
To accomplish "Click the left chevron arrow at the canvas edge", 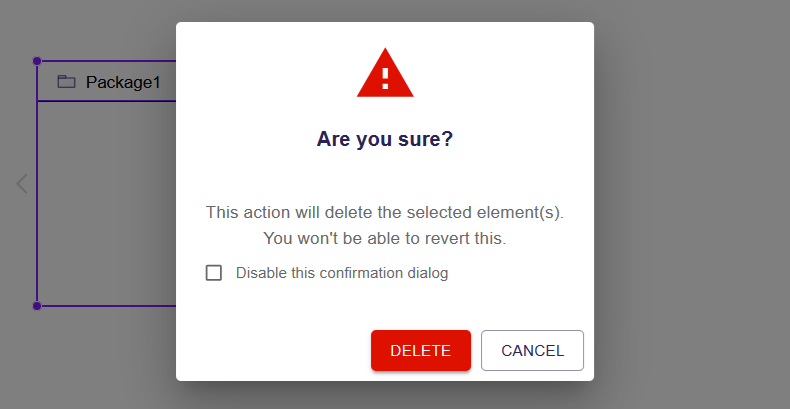I will click(22, 184).
